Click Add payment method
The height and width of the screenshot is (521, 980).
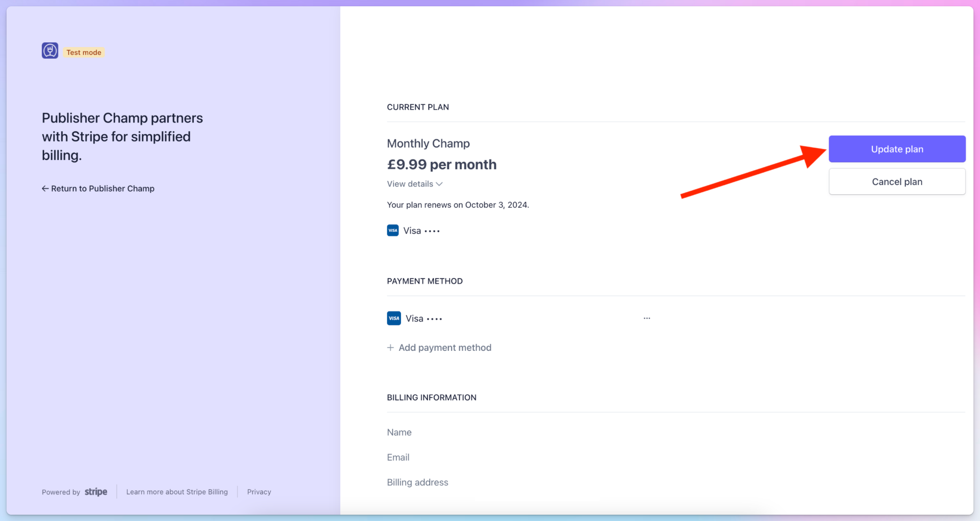439,348
